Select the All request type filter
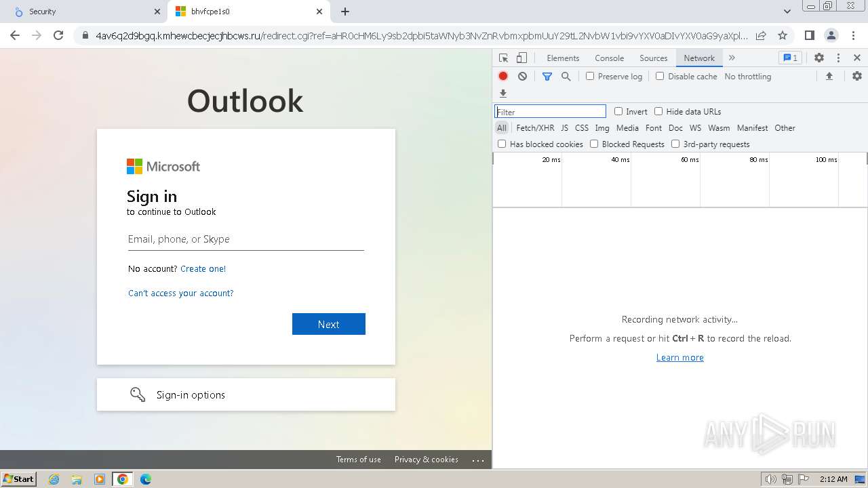The height and width of the screenshot is (488, 868). [x=502, y=128]
